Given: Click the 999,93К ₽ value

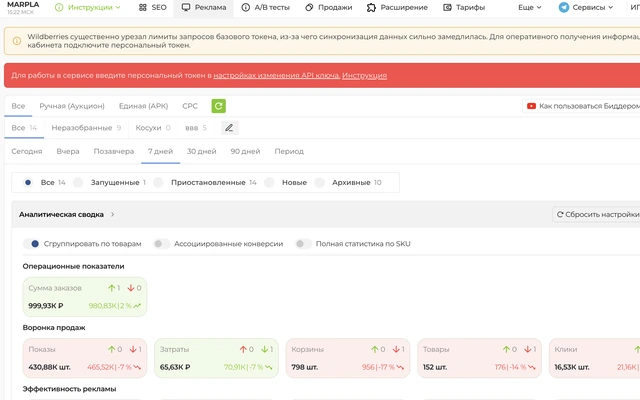Looking at the screenshot, I should click(x=46, y=306).
